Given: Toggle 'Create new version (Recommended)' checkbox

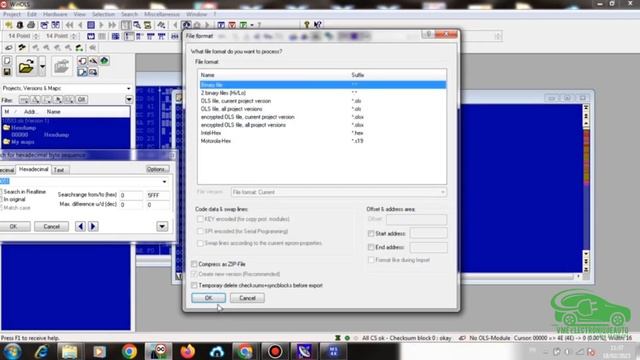Looking at the screenshot, I should (x=194, y=274).
